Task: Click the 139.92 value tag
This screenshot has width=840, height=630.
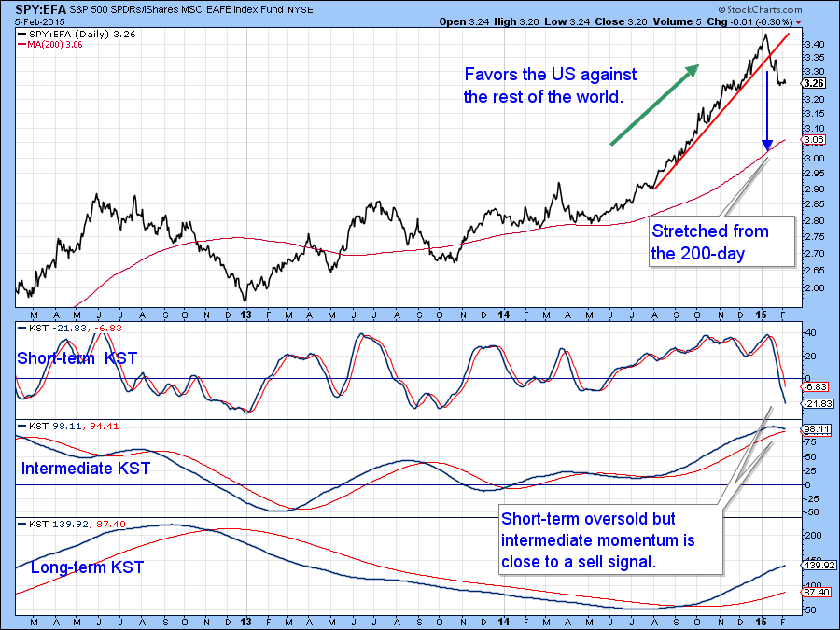Action: point(818,566)
